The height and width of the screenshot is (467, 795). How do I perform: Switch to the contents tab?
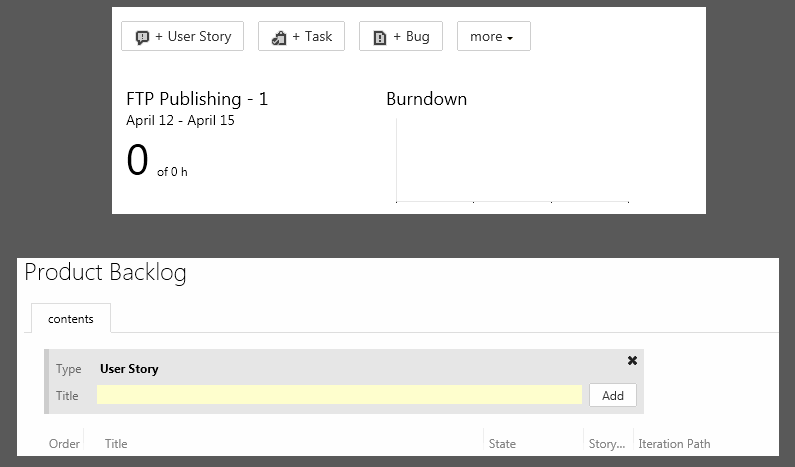pos(71,319)
